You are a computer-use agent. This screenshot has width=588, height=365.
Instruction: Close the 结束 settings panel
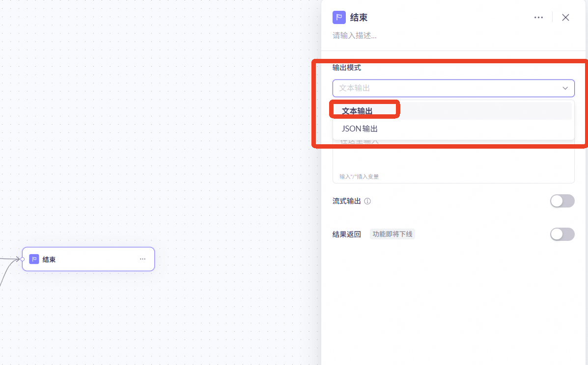click(x=565, y=18)
